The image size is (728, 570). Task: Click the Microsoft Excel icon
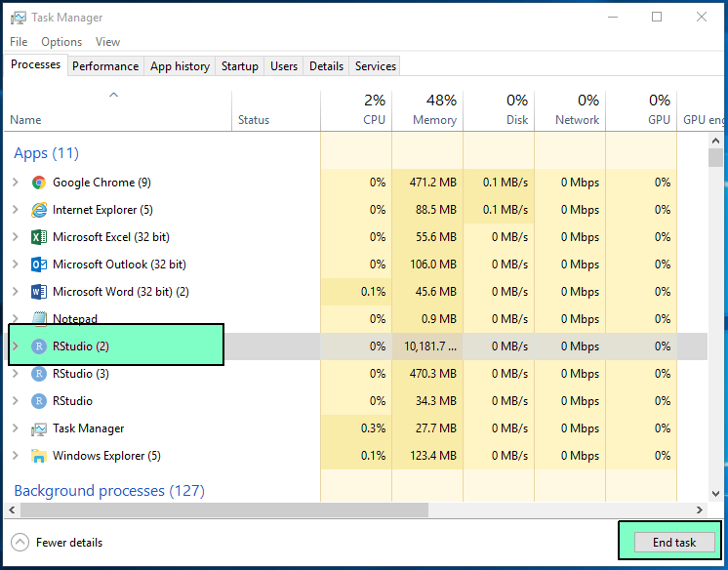(x=39, y=237)
